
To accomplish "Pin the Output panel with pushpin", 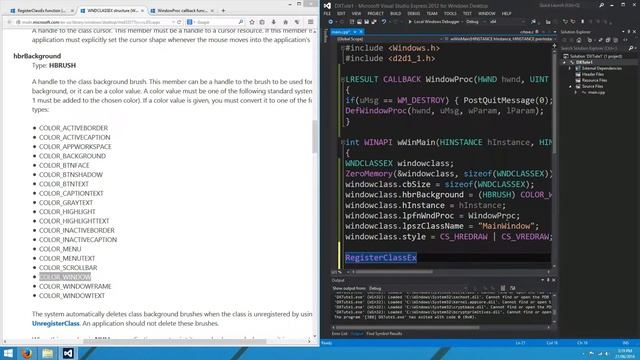I will [x=548, y=280].
